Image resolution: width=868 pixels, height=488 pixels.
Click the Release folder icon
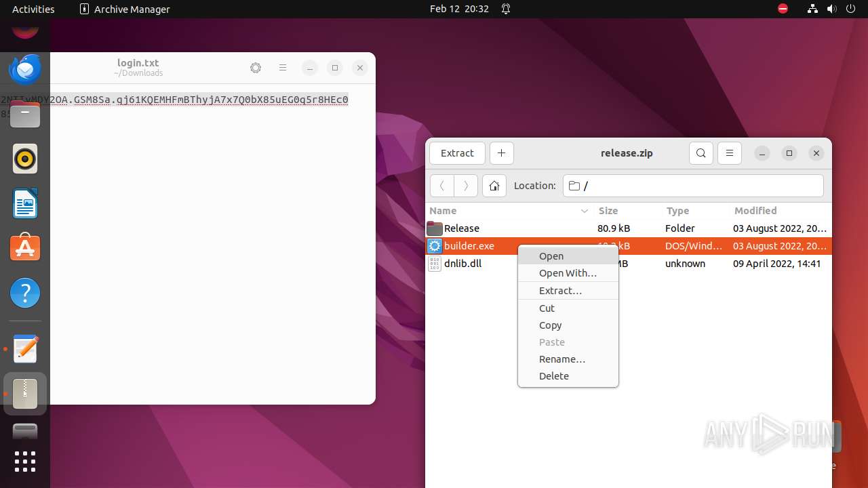pyautogui.click(x=435, y=228)
